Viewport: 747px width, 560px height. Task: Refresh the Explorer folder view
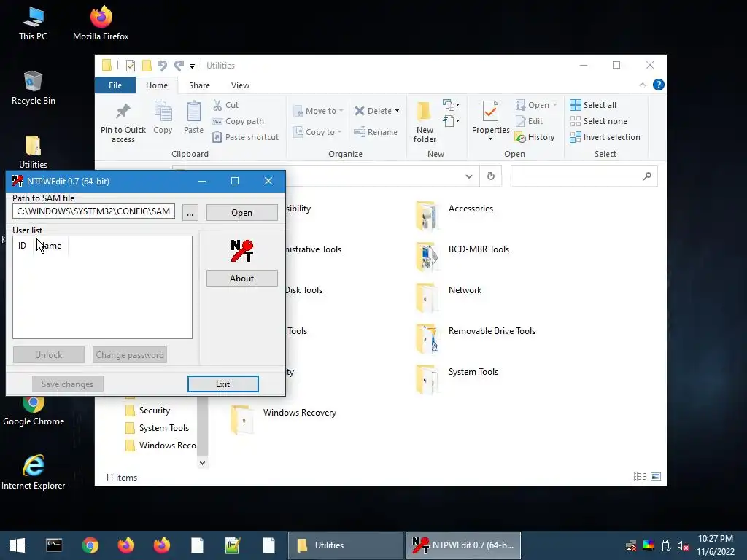(491, 176)
